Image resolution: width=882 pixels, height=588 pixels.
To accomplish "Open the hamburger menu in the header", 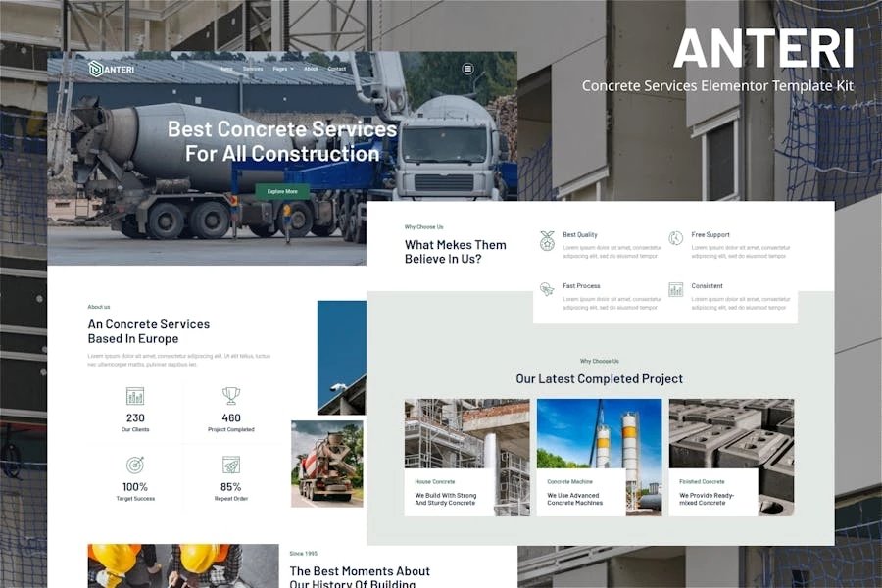I will [x=468, y=70].
